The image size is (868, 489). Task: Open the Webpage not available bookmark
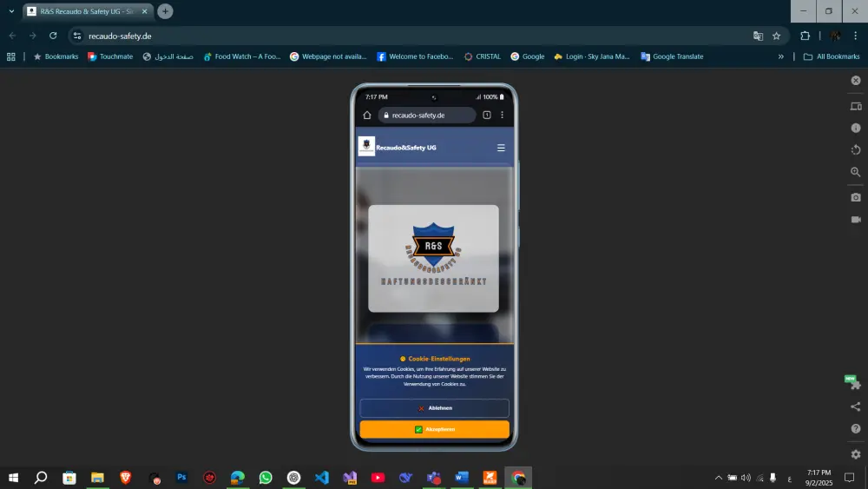pos(328,56)
